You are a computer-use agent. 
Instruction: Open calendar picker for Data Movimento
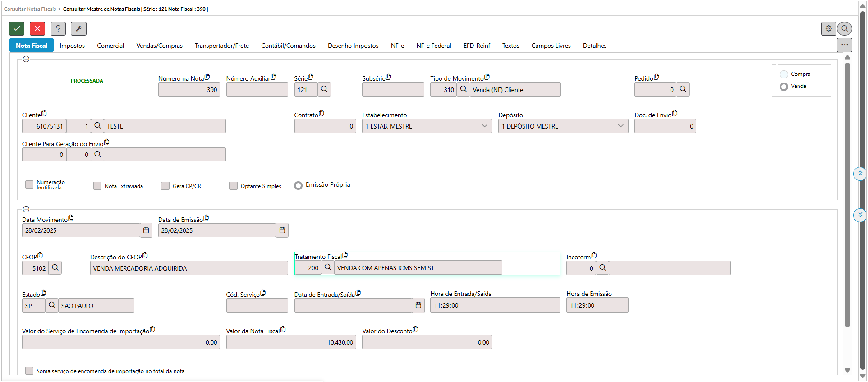pyautogui.click(x=146, y=230)
